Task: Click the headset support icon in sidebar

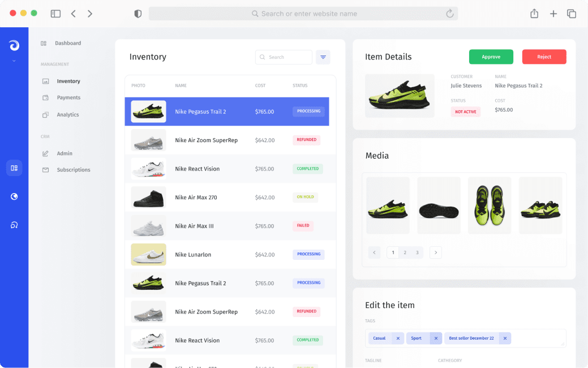Action: click(x=14, y=225)
